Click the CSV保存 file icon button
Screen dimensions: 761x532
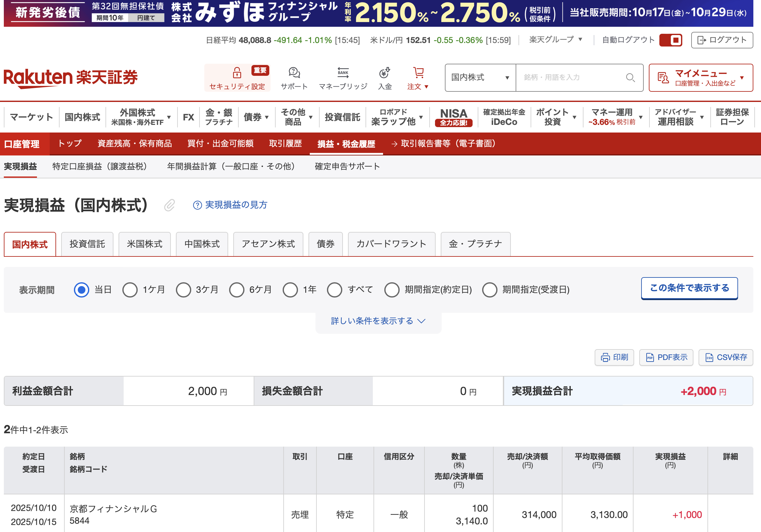726,357
